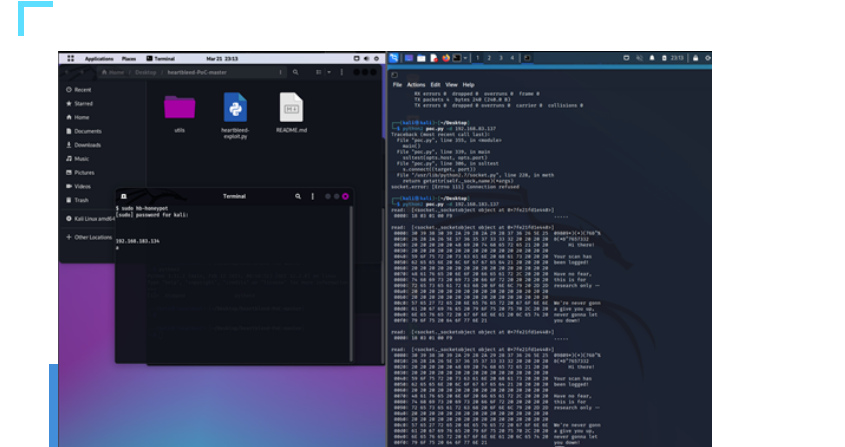Click heartbleed-PoC-master path segment
845x447 pixels.
pos(197,72)
